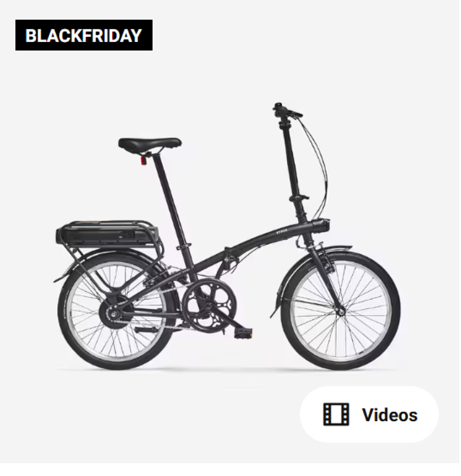Click the bike's handlebar grip
This screenshot has height=476, width=461.
point(277,106)
